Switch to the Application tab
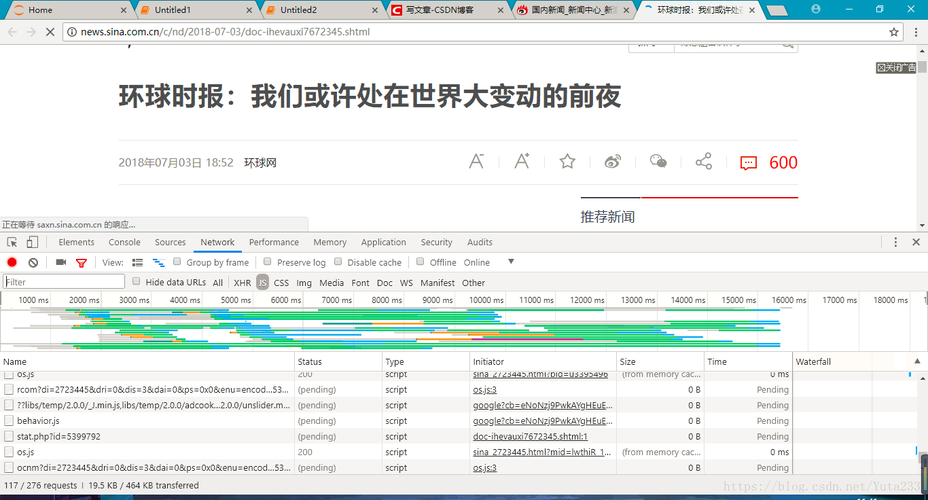 [x=384, y=242]
